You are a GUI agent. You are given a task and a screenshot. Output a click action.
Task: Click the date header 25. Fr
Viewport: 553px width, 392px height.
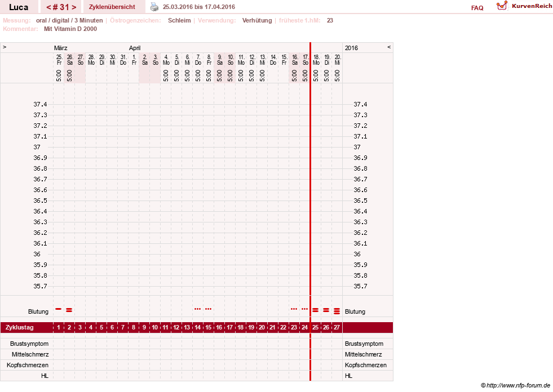pos(59,60)
